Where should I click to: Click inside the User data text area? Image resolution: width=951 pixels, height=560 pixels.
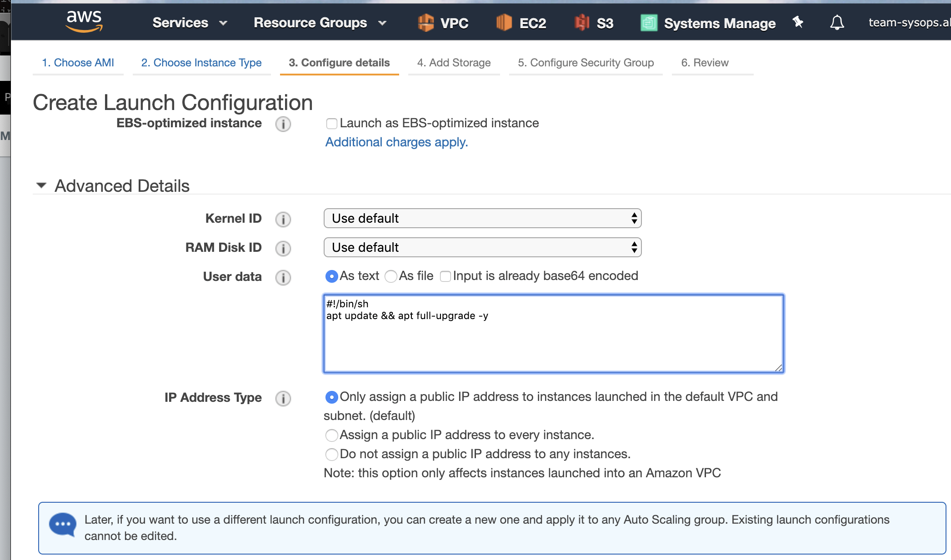click(x=553, y=334)
